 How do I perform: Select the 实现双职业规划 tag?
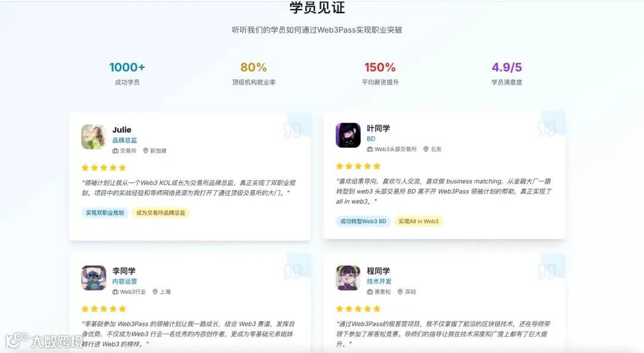105,213
